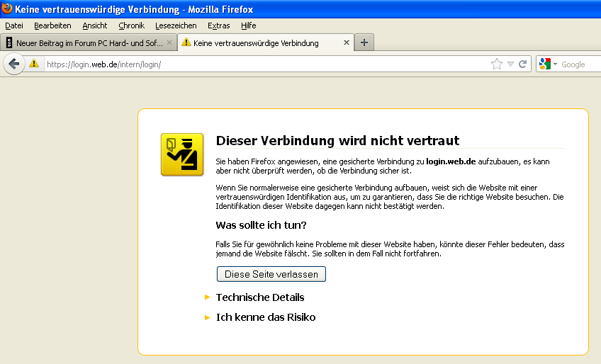The width and height of the screenshot is (601, 364).
Task: Click the Back arrow button
Action: pos(14,64)
